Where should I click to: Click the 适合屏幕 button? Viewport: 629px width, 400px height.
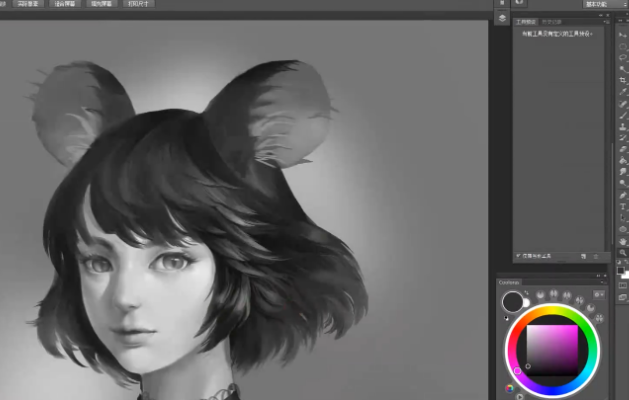64,4
